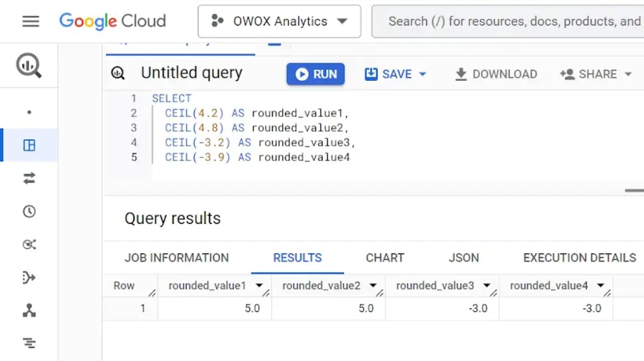The image size is (644, 361).
Task: Expand the SHARE dropdown arrow
Action: [627, 74]
